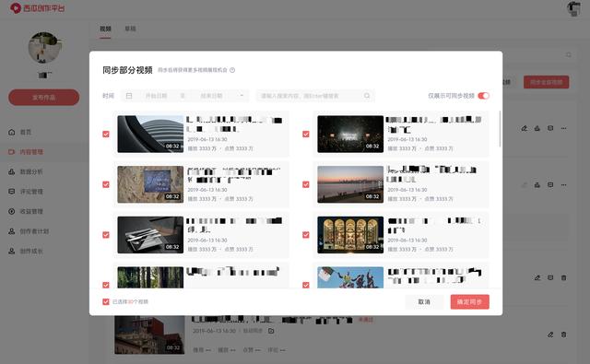Image resolution: width=590 pixels, height=364 pixels.
Task: Click the blue stone plaque video thumbnail
Action: (x=150, y=184)
